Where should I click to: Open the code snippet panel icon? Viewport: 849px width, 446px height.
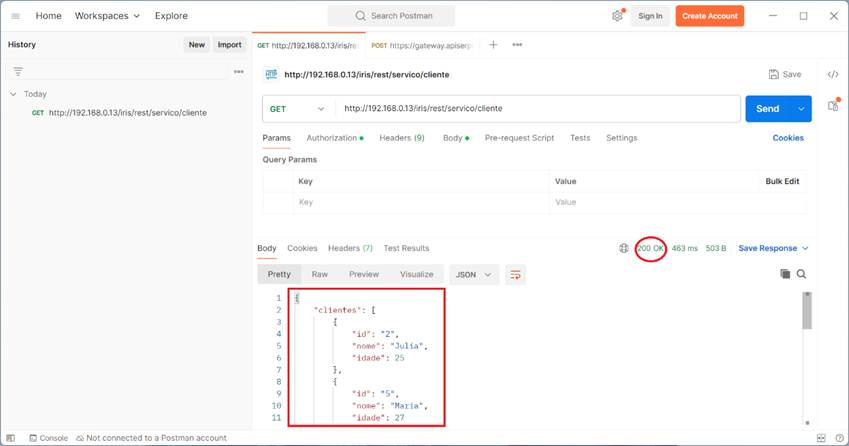[832, 75]
